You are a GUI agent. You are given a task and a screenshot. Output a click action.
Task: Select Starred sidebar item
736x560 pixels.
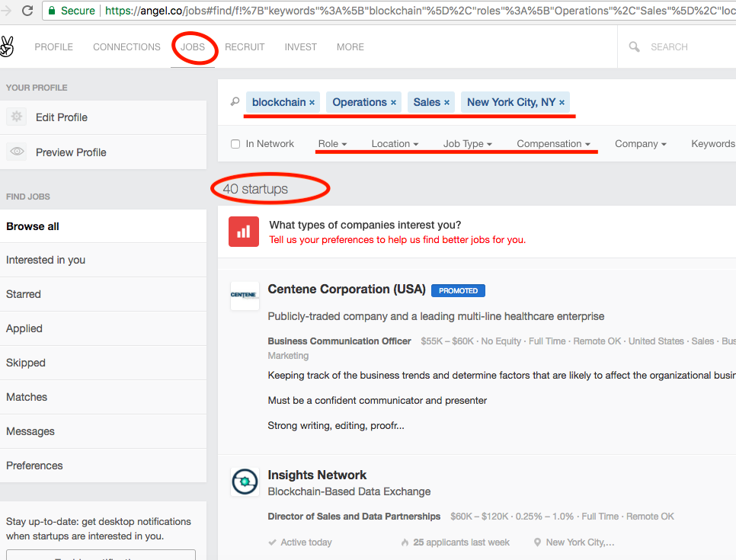tap(104, 294)
